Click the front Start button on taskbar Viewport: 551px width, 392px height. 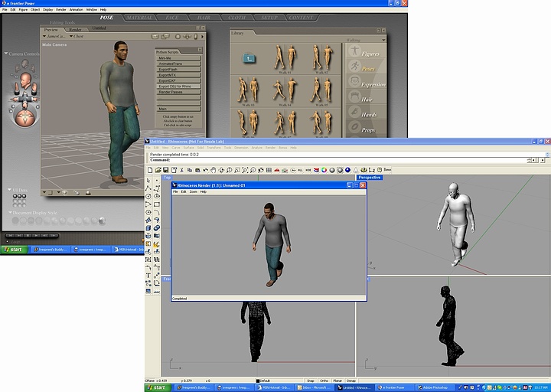(x=158, y=387)
